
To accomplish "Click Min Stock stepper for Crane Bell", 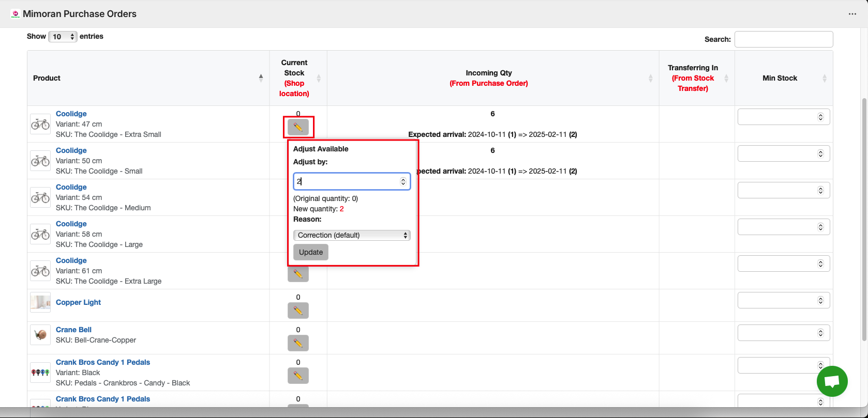I will pos(820,333).
